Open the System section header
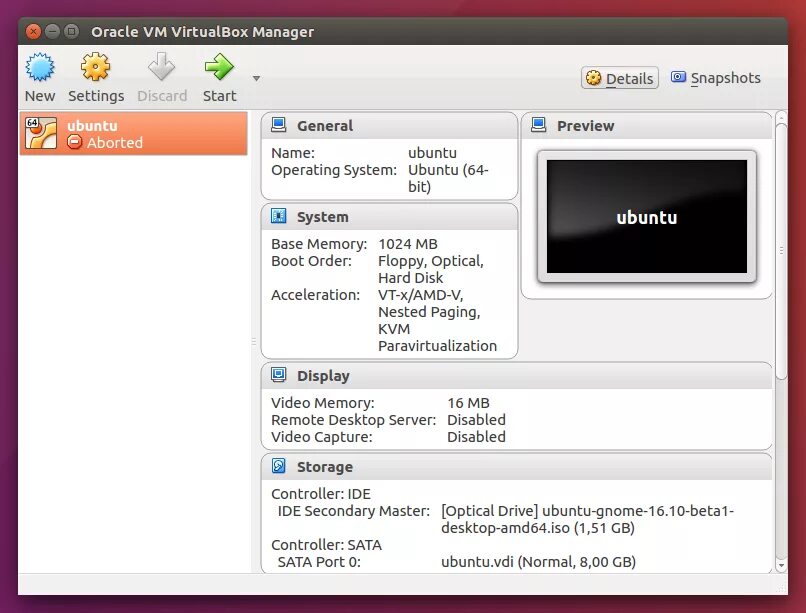The image size is (806, 613). [389, 217]
